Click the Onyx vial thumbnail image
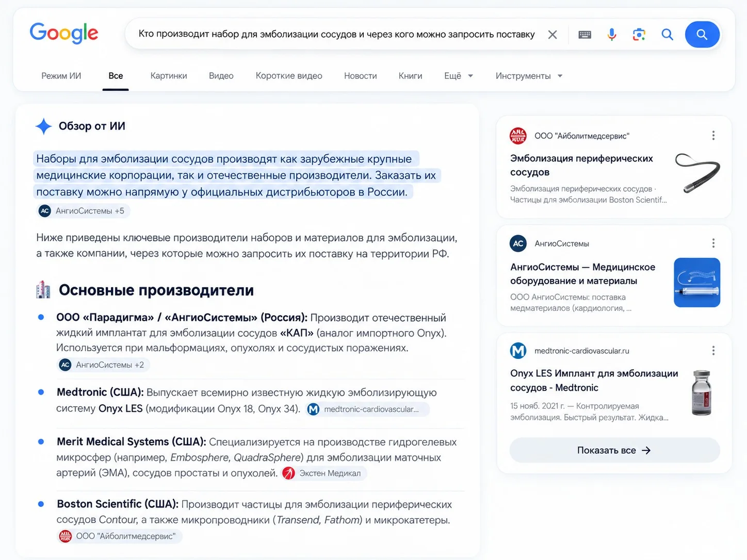 tap(702, 393)
